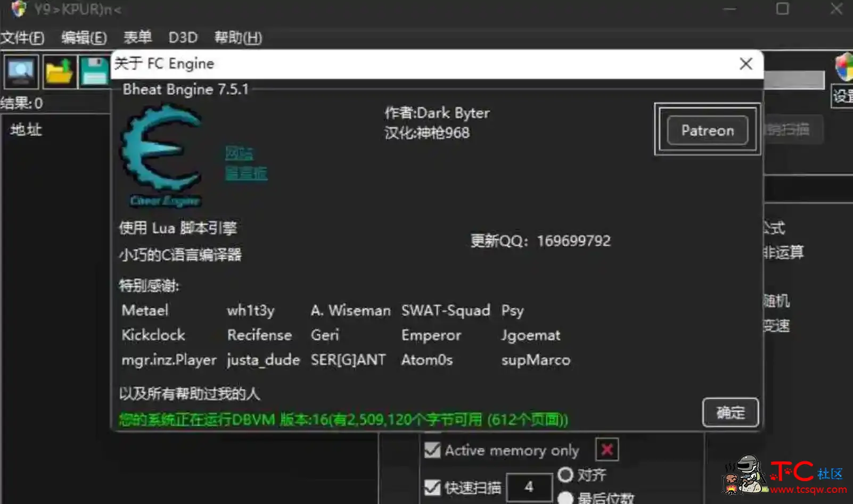Image resolution: width=853 pixels, height=504 pixels.
Task: Open the process selector monitor icon
Action: click(x=21, y=71)
